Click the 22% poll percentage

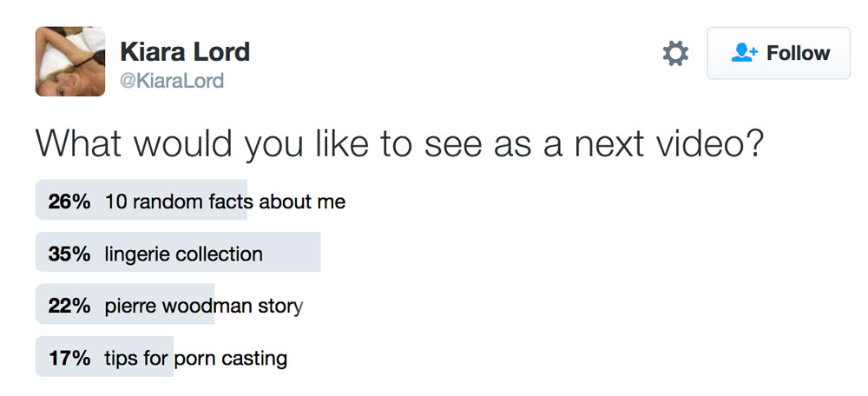coord(69,307)
